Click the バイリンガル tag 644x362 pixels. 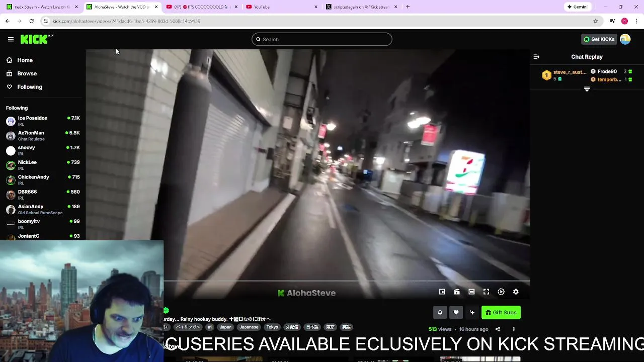point(188,327)
